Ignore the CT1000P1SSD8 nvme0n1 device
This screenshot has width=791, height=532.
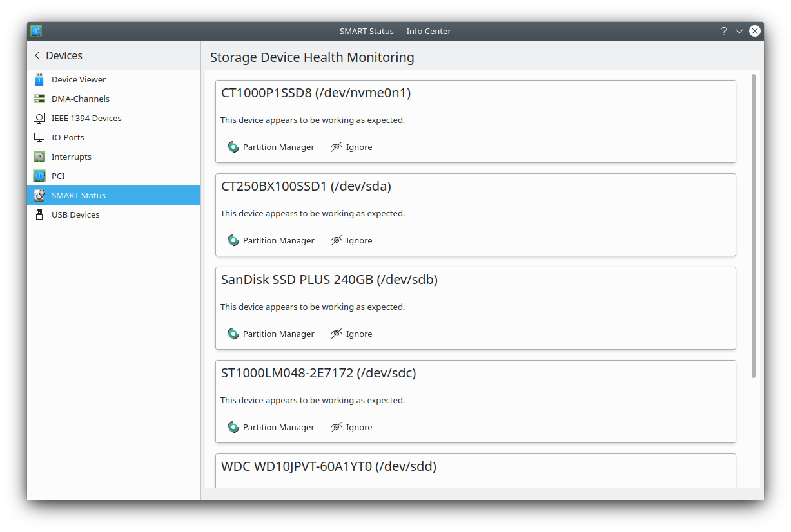click(351, 147)
